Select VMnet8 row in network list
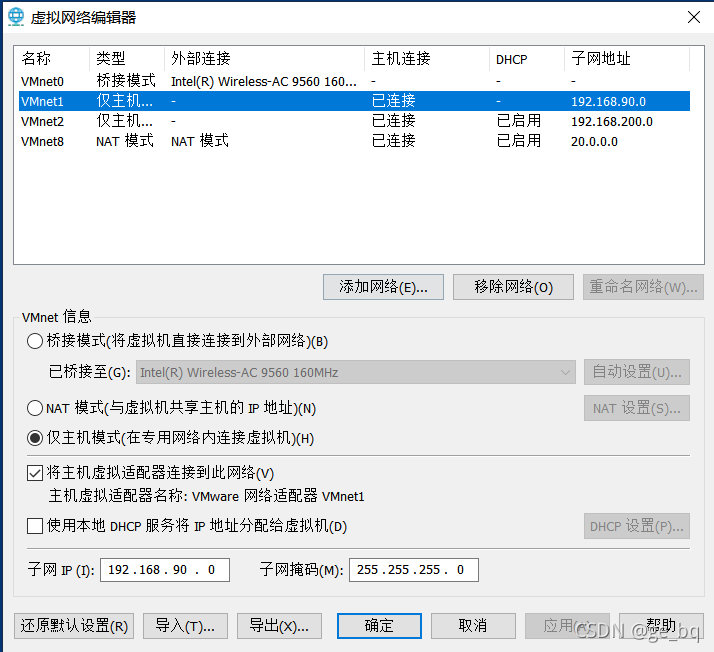This screenshot has height=652, width=714. pos(354,141)
